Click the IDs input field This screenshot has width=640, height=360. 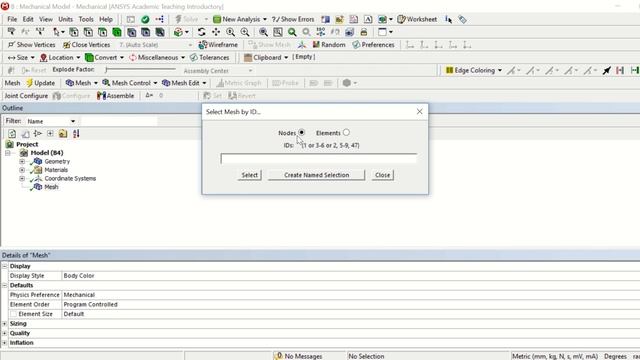(x=319, y=158)
